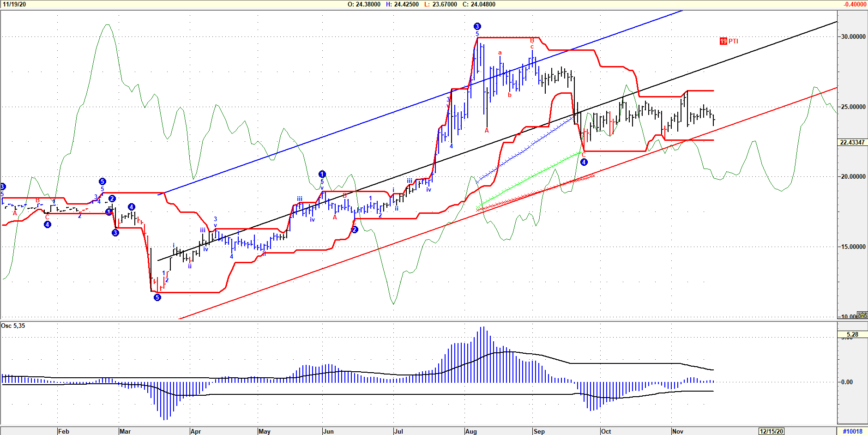Click the net change value -0.40000
The height and width of the screenshot is (435, 868).
point(855,4)
